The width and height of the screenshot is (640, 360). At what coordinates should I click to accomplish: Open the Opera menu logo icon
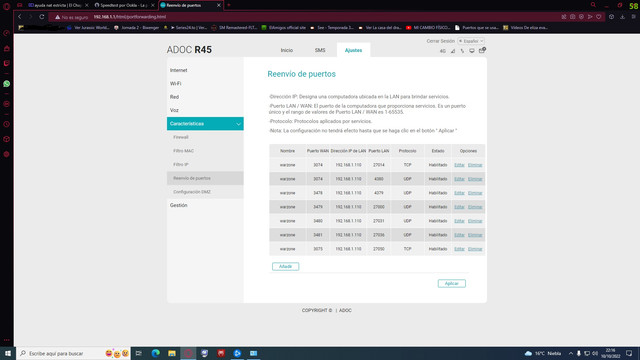(7, 6)
